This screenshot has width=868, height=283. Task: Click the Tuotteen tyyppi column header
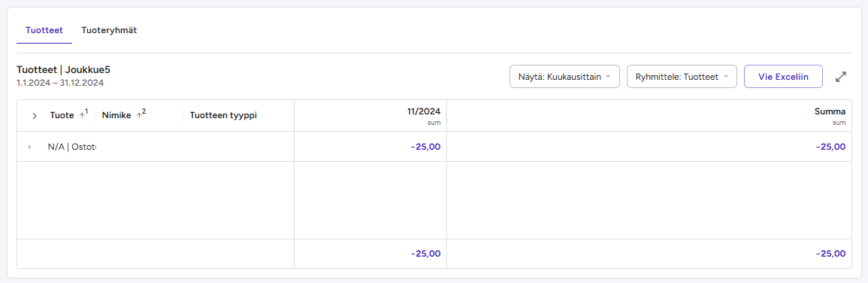pos(223,115)
